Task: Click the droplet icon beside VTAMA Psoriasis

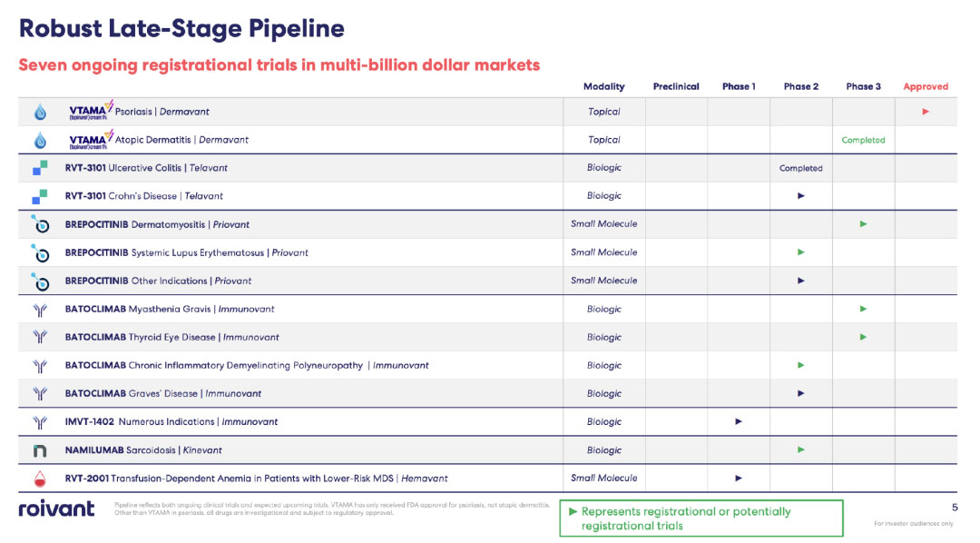Action: (40, 113)
